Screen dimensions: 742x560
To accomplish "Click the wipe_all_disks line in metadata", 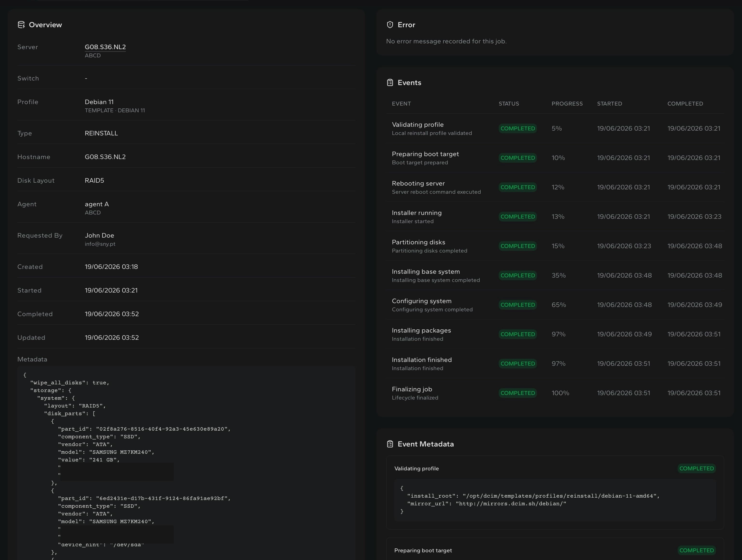I will (70, 382).
